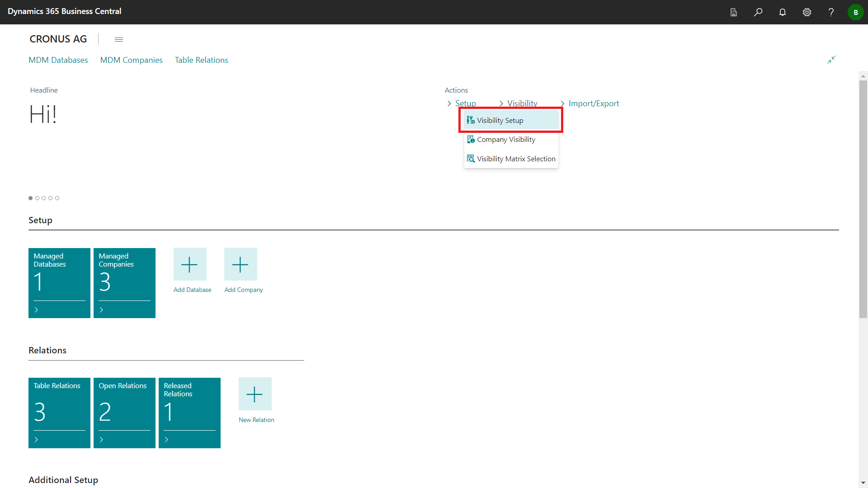Click the Add Company plus tile

[241, 264]
